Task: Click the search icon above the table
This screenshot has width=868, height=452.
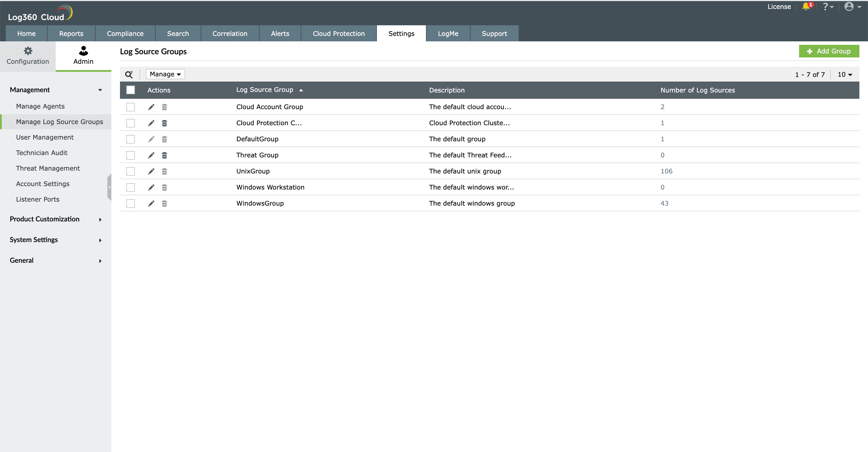Action: click(129, 74)
